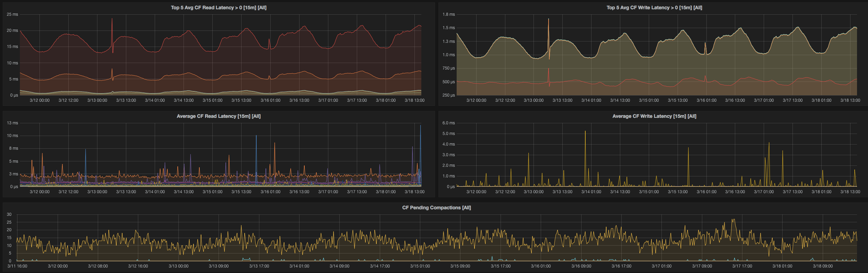Click the Average CF Read Latency panel title
Viewport: 868px width, 273px height.
[219, 116]
